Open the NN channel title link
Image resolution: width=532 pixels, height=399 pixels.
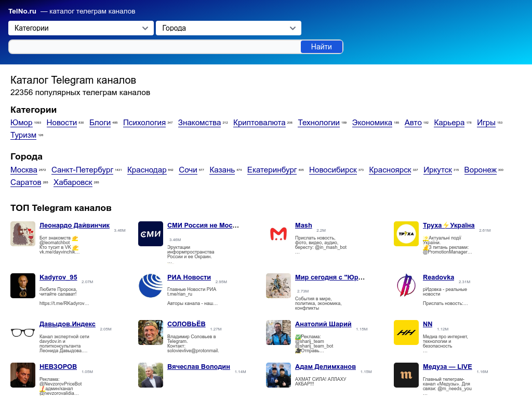[428, 324]
